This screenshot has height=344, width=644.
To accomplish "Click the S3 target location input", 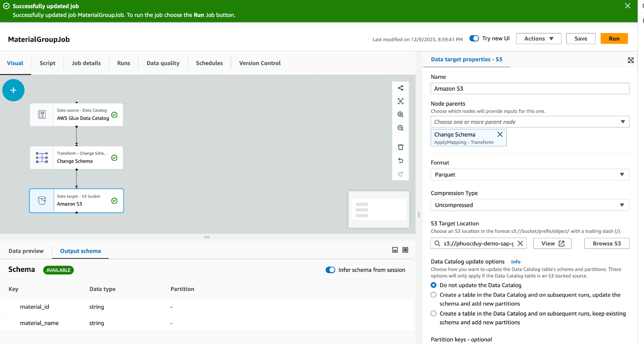I will tap(478, 243).
